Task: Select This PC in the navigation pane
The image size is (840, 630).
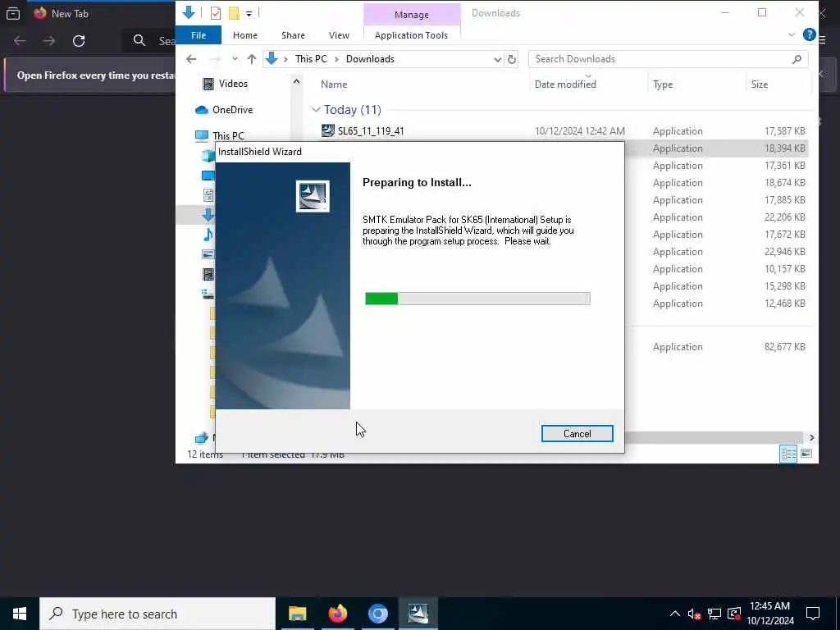Action: pyautogui.click(x=228, y=136)
